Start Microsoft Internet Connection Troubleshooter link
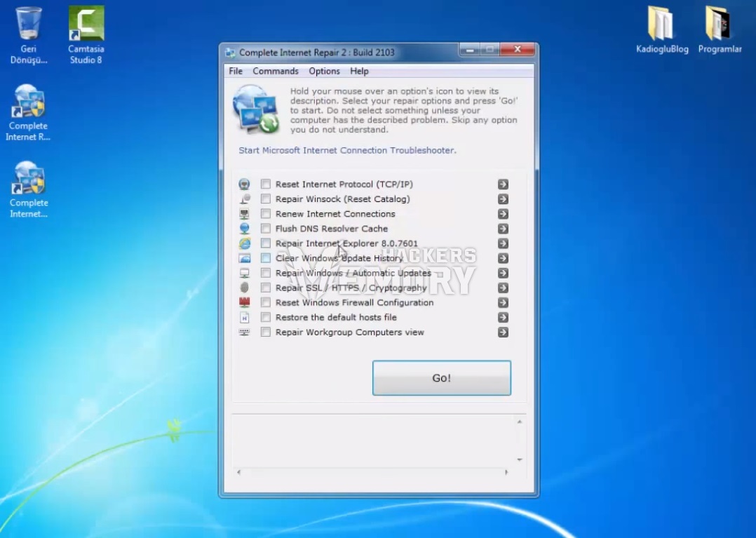Image resolution: width=756 pixels, height=538 pixels. pos(347,150)
